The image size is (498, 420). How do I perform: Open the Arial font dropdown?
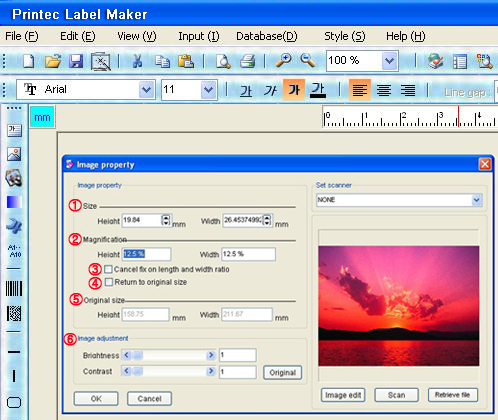pyautogui.click(x=146, y=89)
